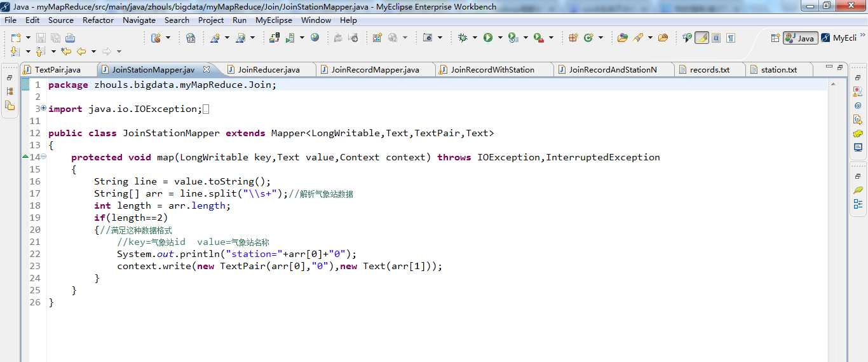868x362 pixels.
Task: Click the Javadoc @ icon in right sidebar
Action: [x=858, y=106]
